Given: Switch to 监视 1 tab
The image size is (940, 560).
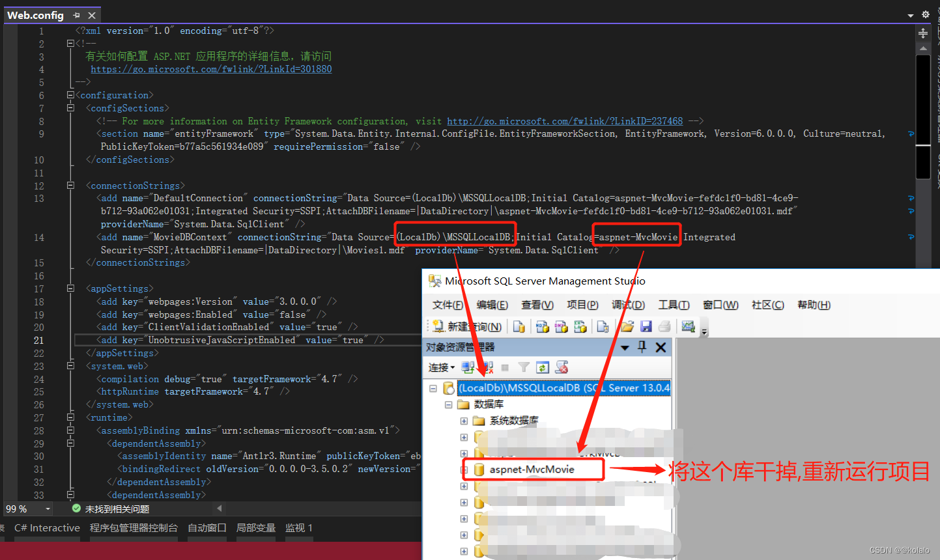Looking at the screenshot, I should 299,528.
